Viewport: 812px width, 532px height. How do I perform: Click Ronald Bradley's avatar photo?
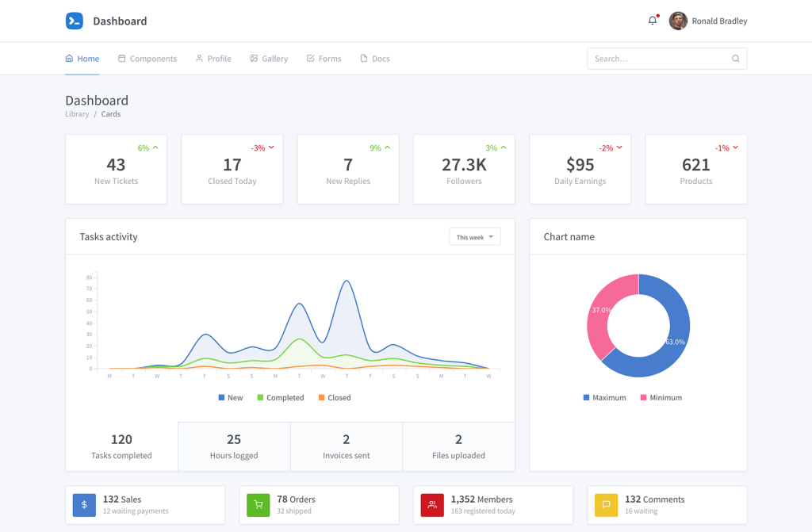click(x=678, y=21)
